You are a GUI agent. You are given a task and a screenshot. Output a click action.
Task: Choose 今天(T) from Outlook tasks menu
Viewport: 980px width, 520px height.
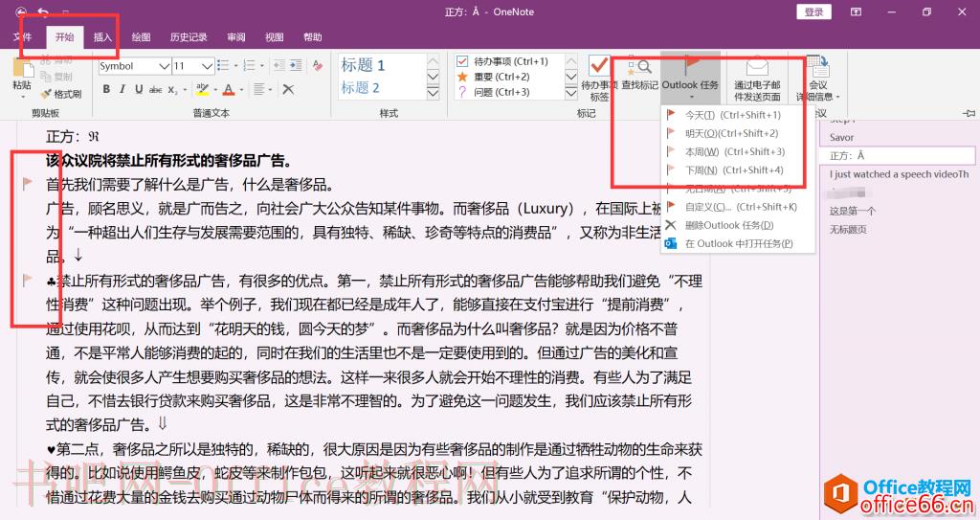[x=738, y=115]
